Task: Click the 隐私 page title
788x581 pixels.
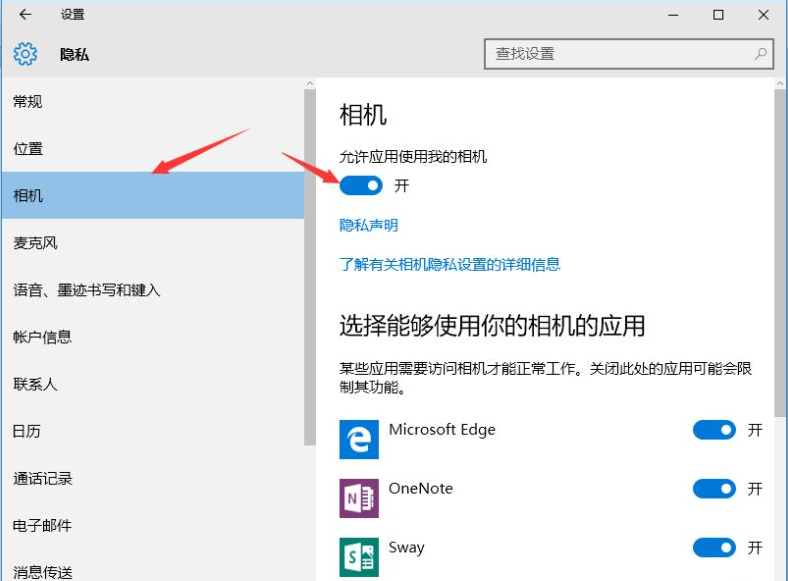Action: 74,54
